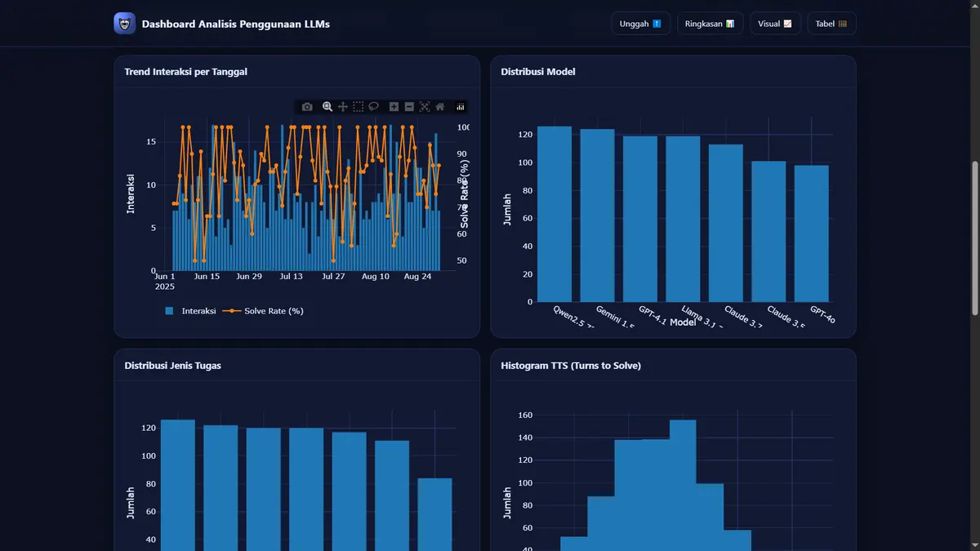Screen dimensions: 980x551
Task: Open the Tabel section
Action: [x=831, y=24]
